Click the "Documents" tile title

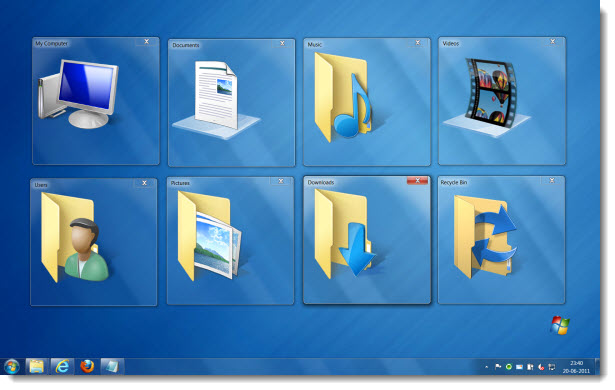click(x=186, y=45)
